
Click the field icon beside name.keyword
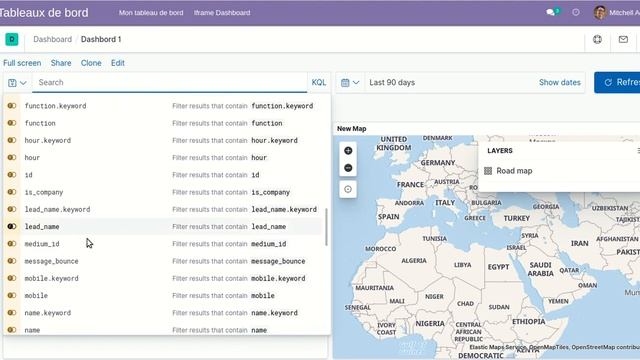tap(12, 313)
